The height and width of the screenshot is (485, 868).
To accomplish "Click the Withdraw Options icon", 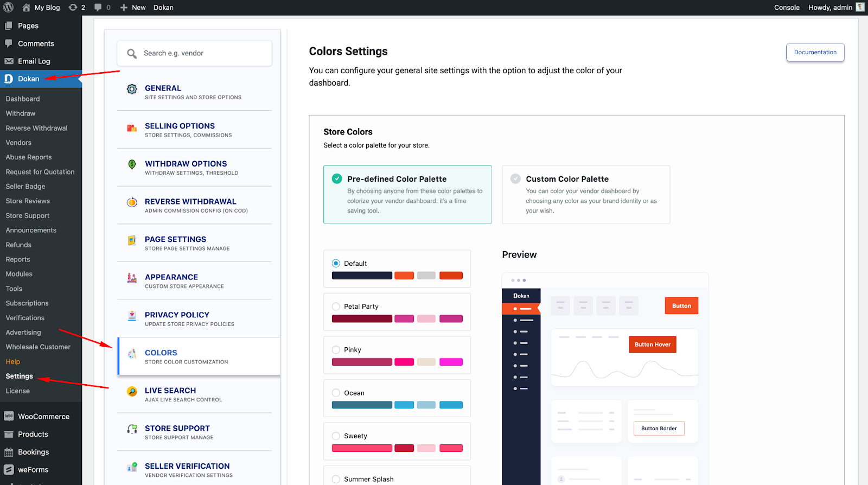I will point(132,164).
